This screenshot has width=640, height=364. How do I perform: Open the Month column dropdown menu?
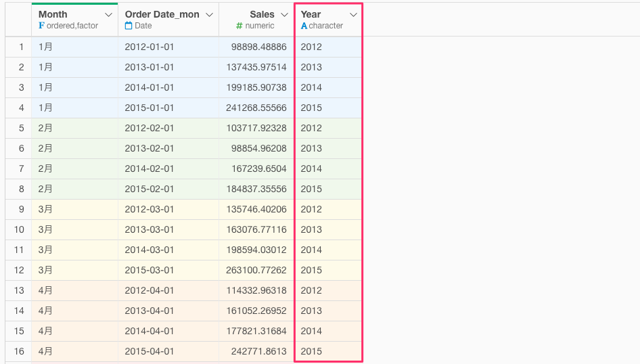(108, 15)
